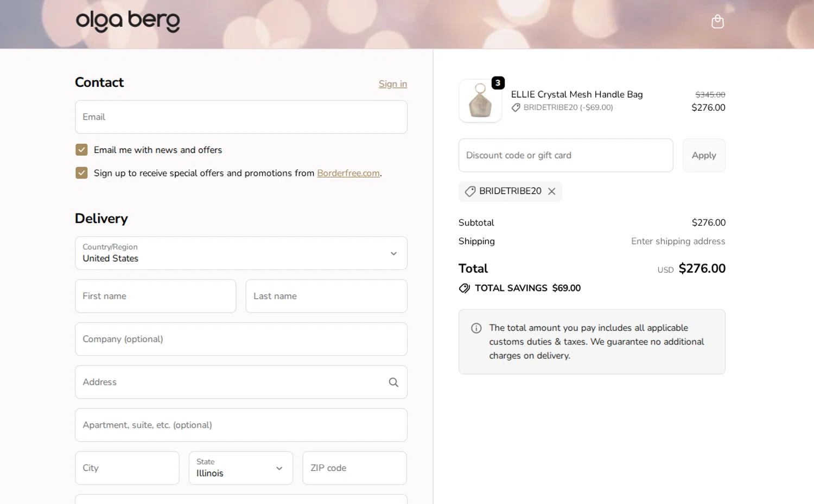Viewport: 814px width, 504px height.
Task: Click the Apply discount button
Action: [704, 155]
